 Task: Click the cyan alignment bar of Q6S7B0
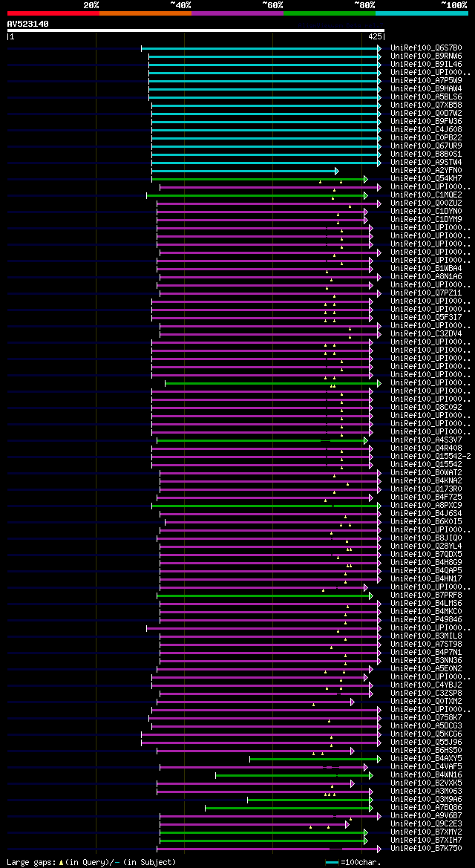261,49
